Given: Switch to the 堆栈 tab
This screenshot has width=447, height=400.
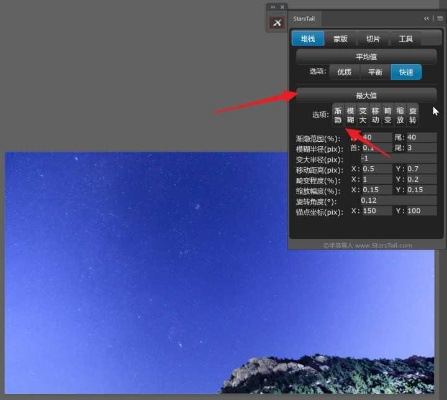Looking at the screenshot, I should [x=308, y=39].
